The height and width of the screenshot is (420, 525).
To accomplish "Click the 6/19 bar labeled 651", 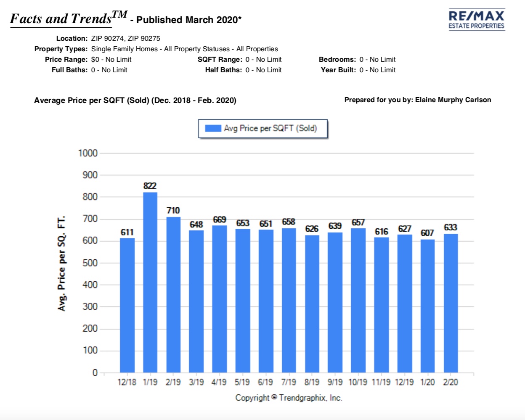I will point(266,301).
